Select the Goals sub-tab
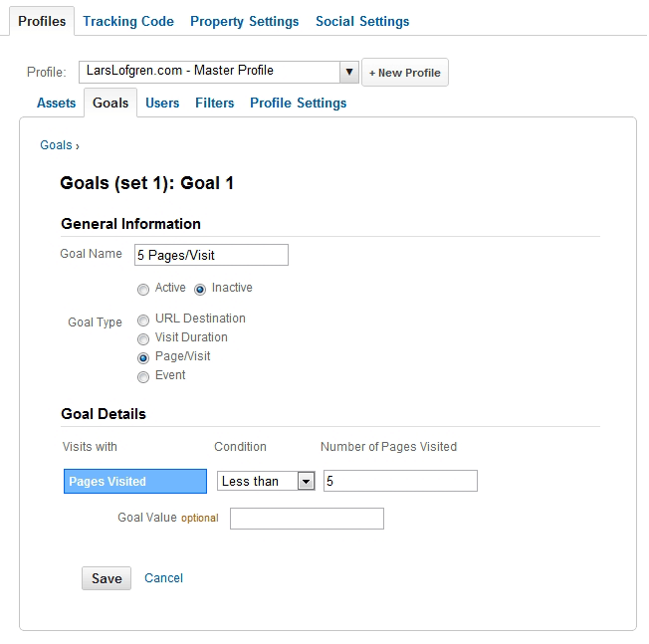The image size is (649, 644). pos(110,103)
